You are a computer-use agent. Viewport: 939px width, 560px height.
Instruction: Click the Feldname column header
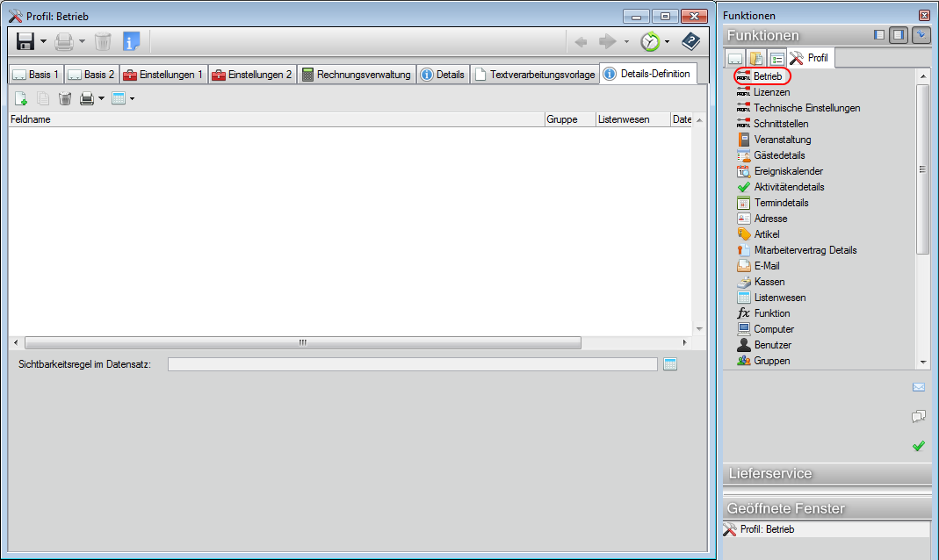264,119
